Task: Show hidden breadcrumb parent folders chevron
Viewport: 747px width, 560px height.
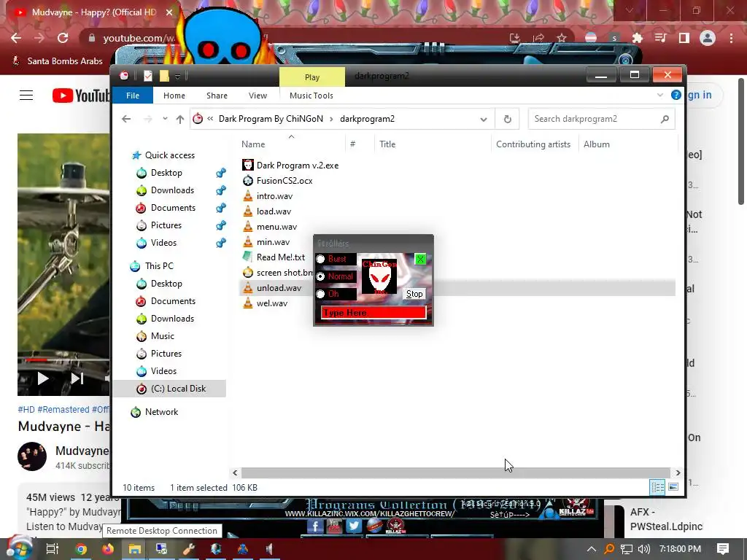Action: pyautogui.click(x=210, y=119)
